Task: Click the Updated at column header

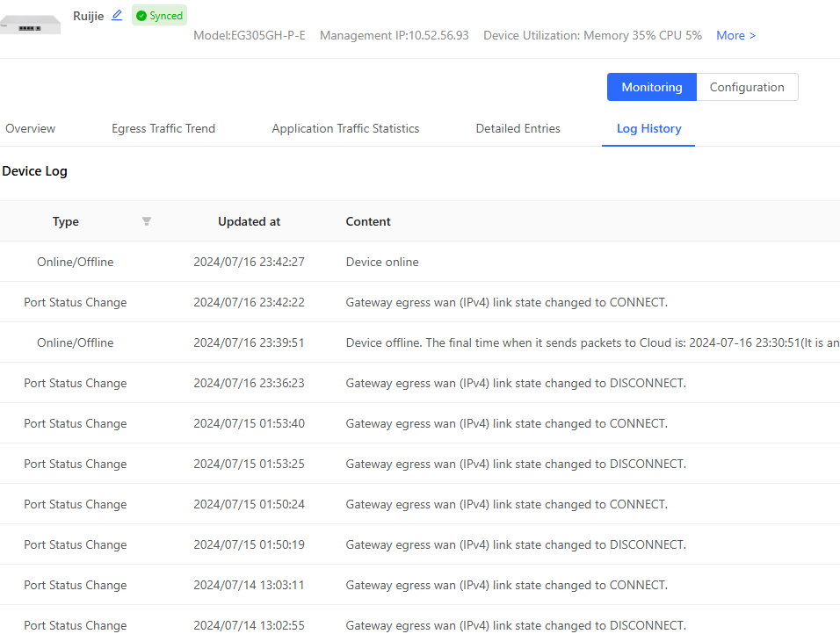Action: click(250, 221)
